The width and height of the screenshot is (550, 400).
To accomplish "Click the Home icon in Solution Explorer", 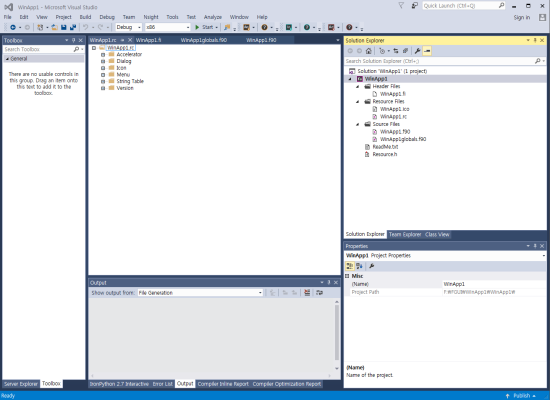I will point(369,51).
